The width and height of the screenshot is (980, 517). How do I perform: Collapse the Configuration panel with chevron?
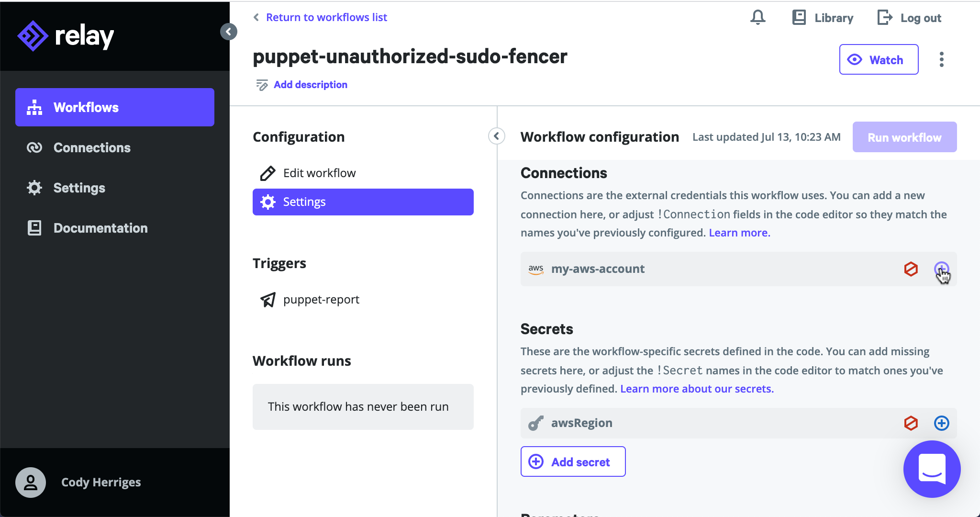497,136
